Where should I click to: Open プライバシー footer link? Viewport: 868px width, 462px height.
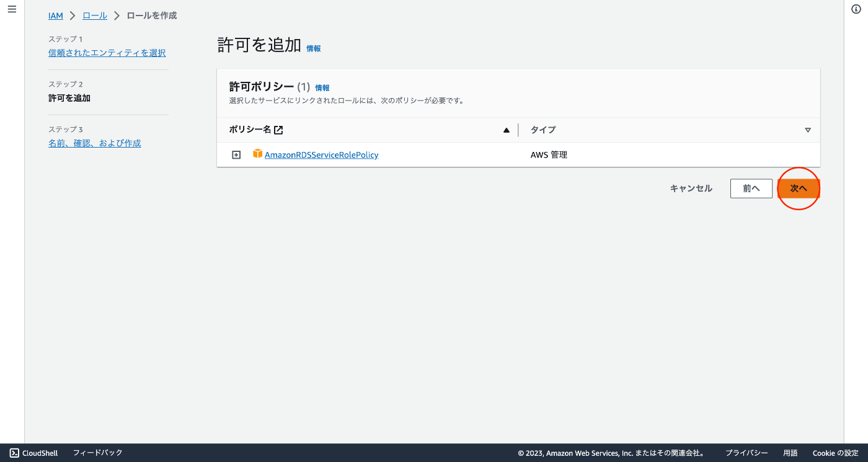746,453
